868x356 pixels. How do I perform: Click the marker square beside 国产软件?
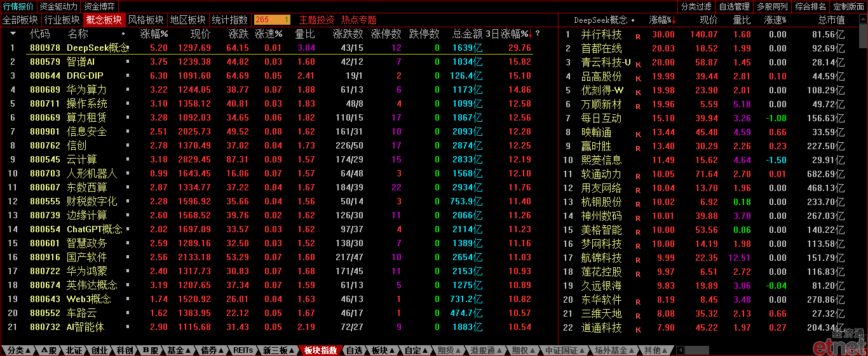[x=128, y=257]
